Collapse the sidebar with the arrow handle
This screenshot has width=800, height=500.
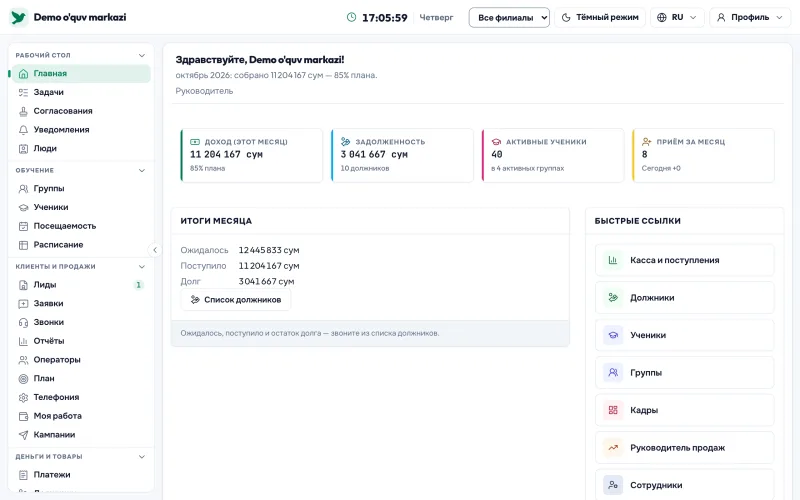pyautogui.click(x=155, y=250)
